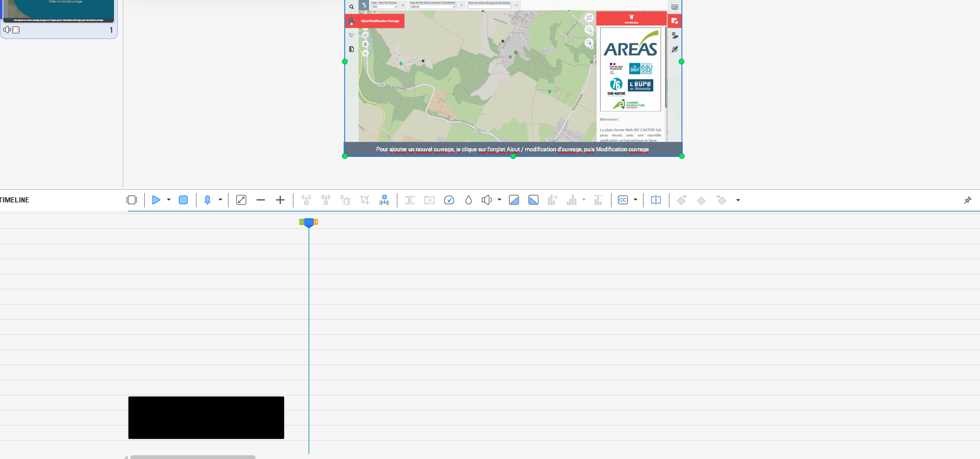Toggle the split view icon next to CC

tap(656, 200)
